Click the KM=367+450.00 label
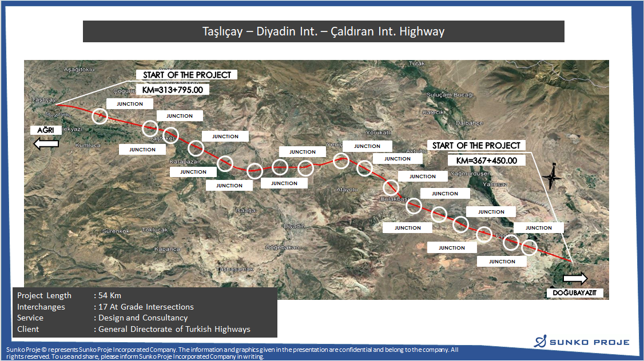The image size is (644, 361). pos(486,161)
